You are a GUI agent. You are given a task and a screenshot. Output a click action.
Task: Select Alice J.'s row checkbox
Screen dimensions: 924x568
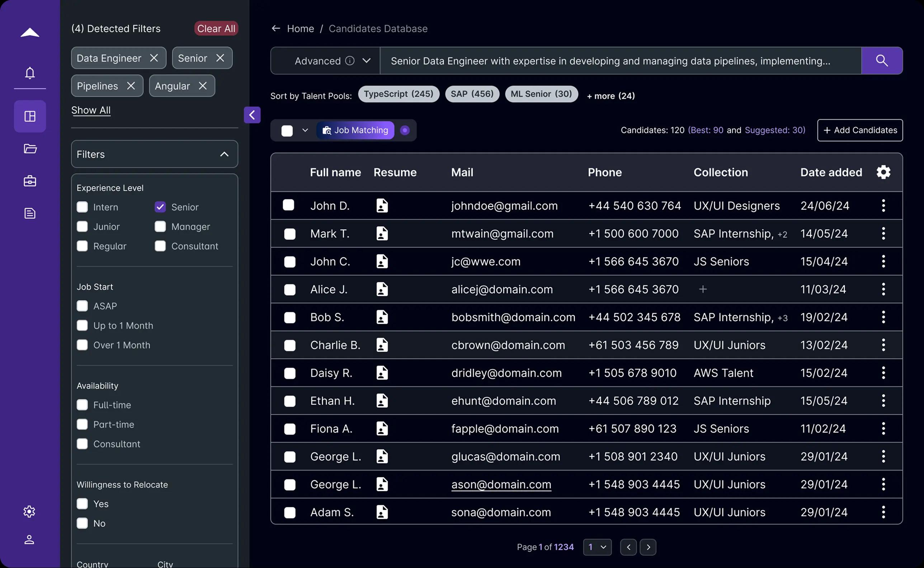tap(289, 290)
